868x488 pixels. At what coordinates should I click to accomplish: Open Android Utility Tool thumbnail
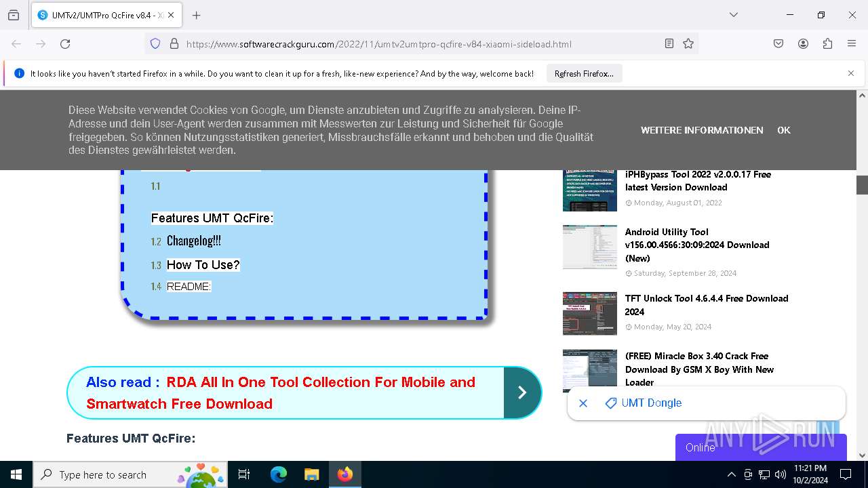click(x=590, y=247)
